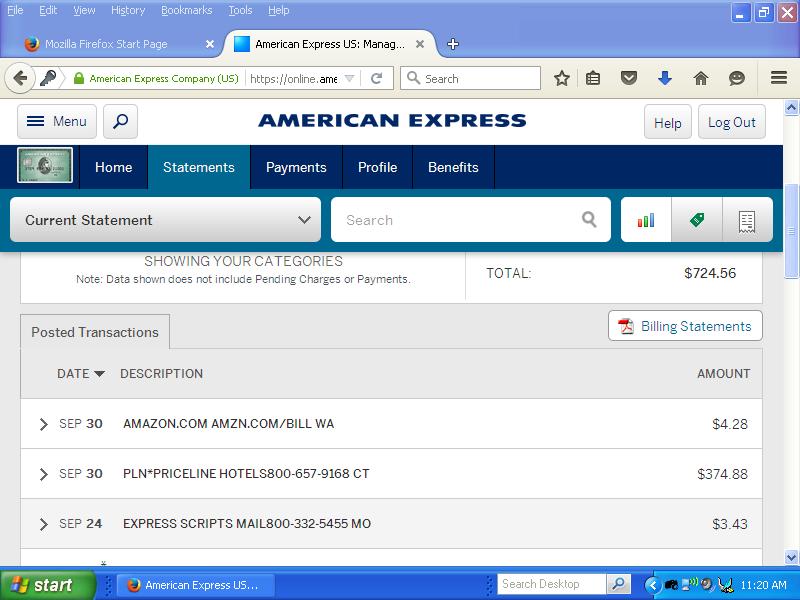Screen dimensions: 800x600
Task: Click the DESCRIPTION column header
Action: 161,374
